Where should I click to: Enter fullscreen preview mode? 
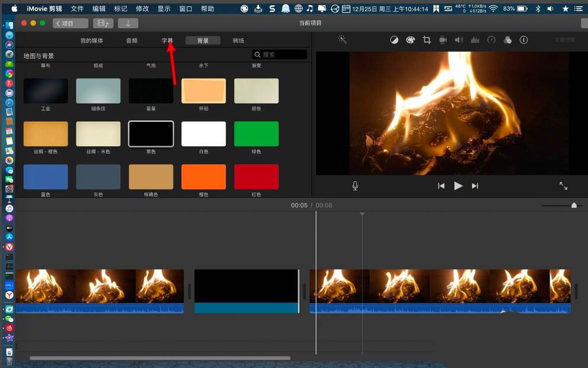563,186
